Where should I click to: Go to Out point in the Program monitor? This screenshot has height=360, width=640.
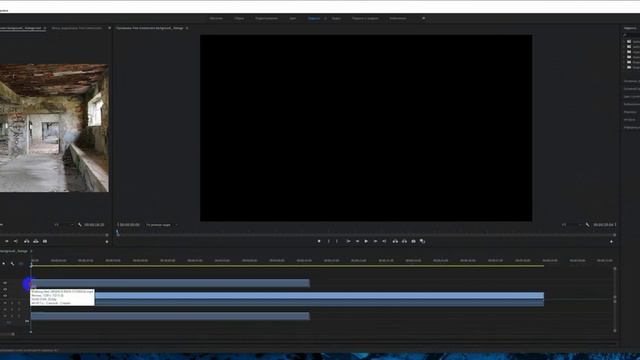point(384,241)
